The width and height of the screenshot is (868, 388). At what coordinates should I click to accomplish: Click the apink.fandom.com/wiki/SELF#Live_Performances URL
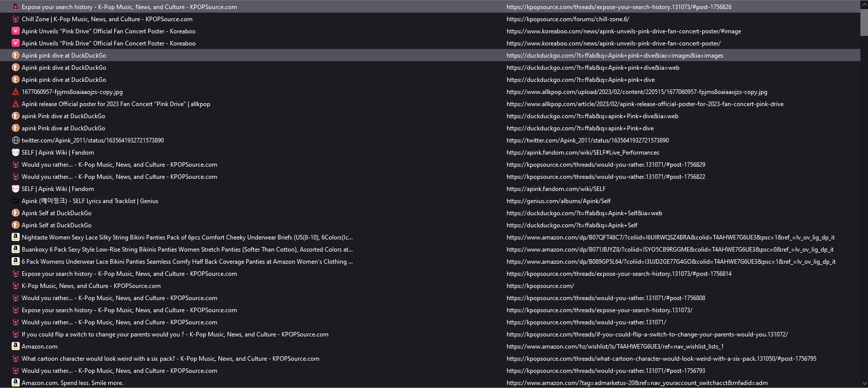(583, 153)
